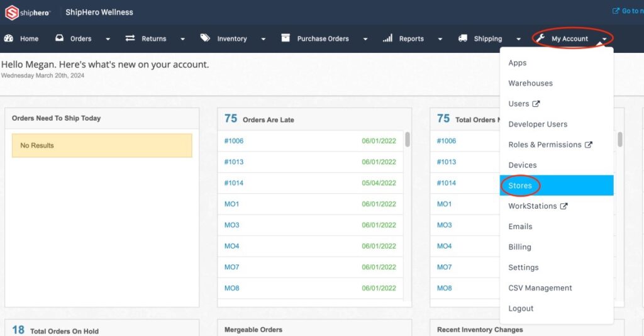
Task: Select the highlighted Stores menu item
Action: [557, 185]
